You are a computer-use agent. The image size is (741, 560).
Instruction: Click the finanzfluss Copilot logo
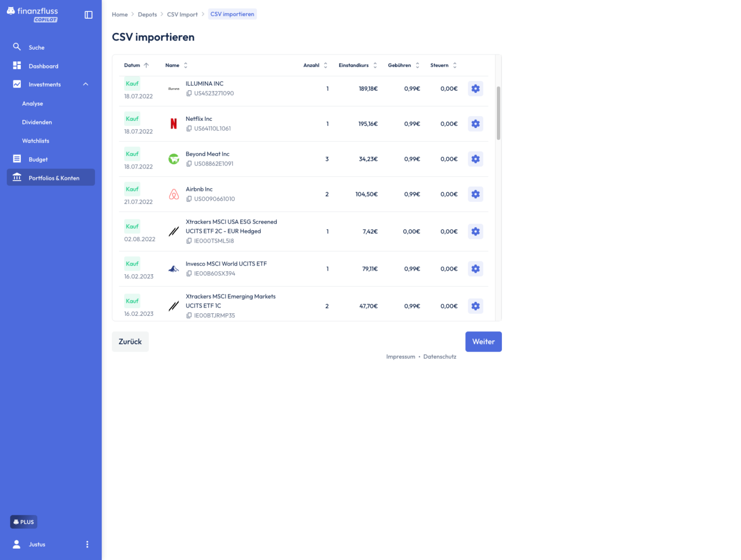[x=32, y=15]
